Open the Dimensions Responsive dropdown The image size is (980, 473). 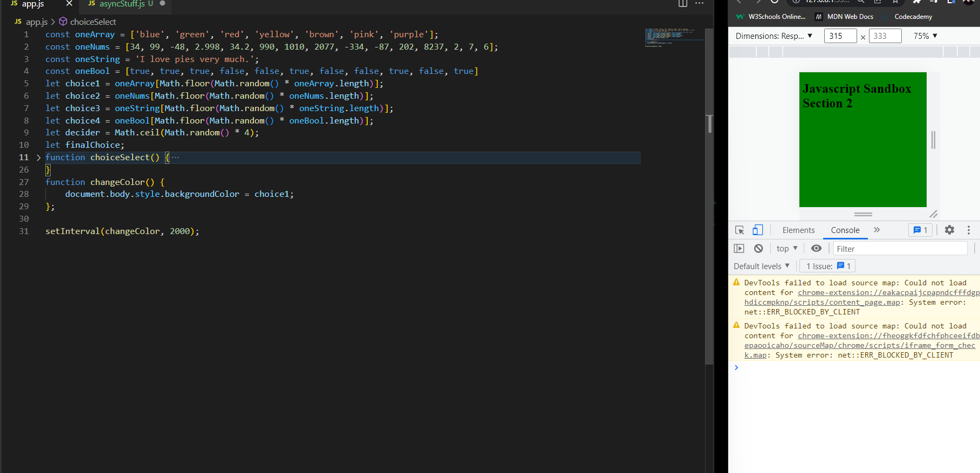pyautogui.click(x=774, y=36)
